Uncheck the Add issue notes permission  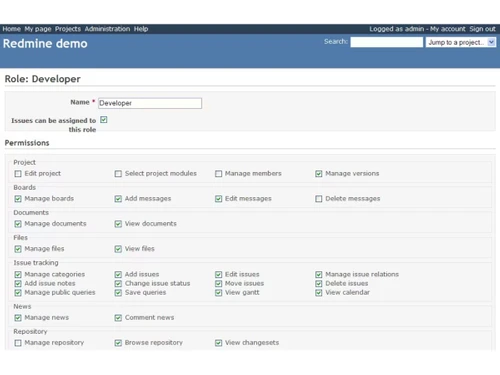coord(18,283)
